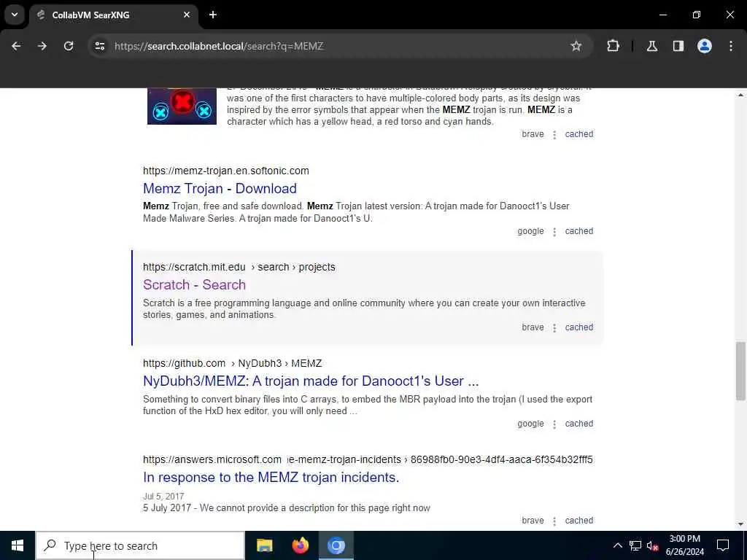Select the CollabVM SearXNG tab

[113, 15]
